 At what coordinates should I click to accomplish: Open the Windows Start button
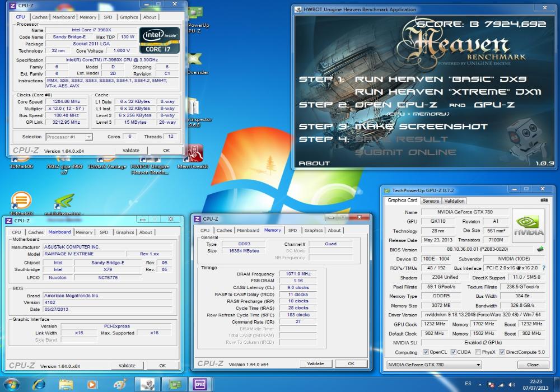coord(11,385)
